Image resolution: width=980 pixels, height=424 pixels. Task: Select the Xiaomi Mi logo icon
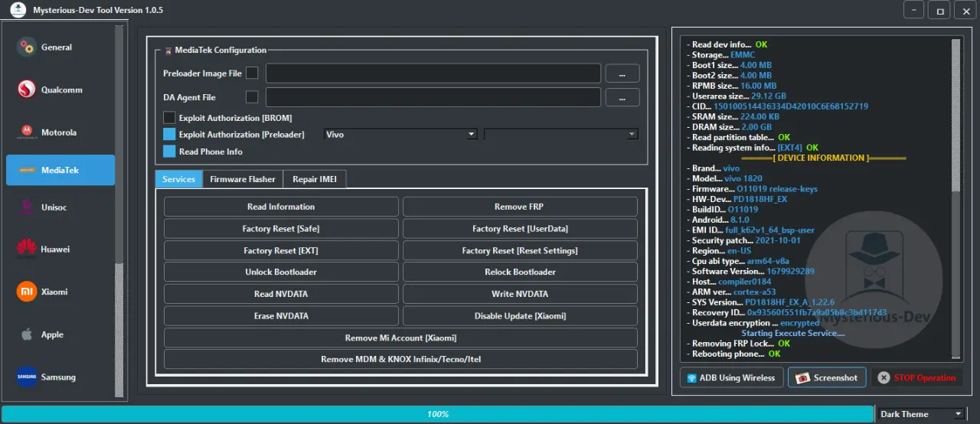pyautogui.click(x=27, y=292)
